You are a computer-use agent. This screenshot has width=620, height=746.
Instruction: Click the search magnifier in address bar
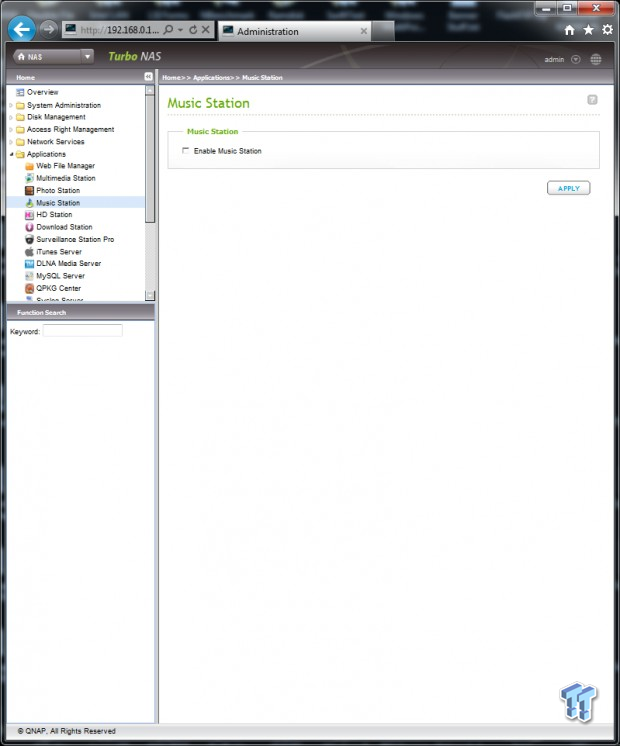[168, 29]
